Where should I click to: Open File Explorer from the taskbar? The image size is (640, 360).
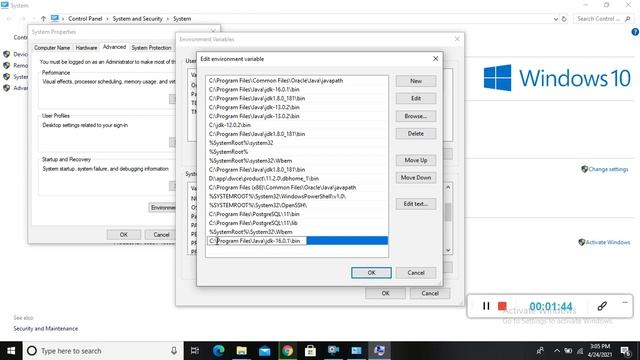242,351
